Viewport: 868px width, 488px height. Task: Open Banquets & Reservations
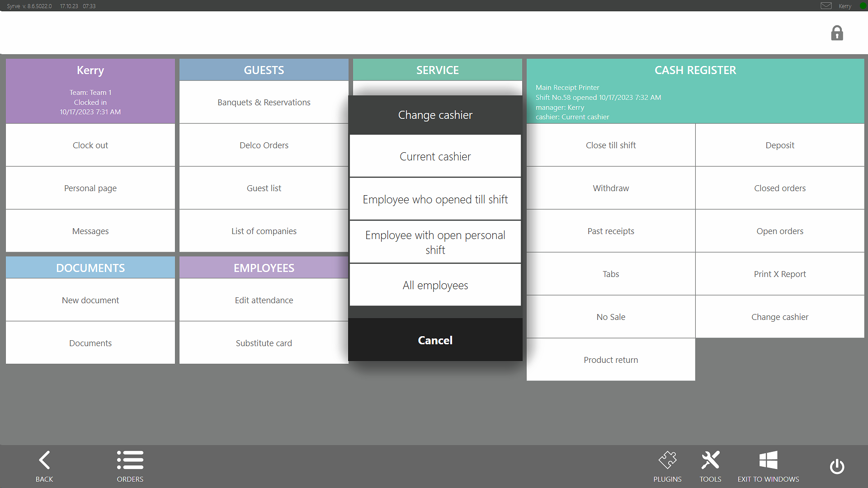(x=264, y=102)
